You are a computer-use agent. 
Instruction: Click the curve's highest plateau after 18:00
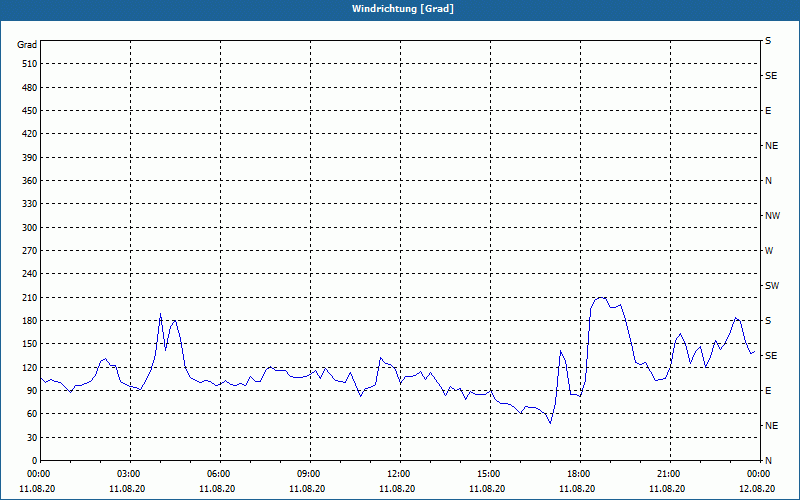(600, 298)
